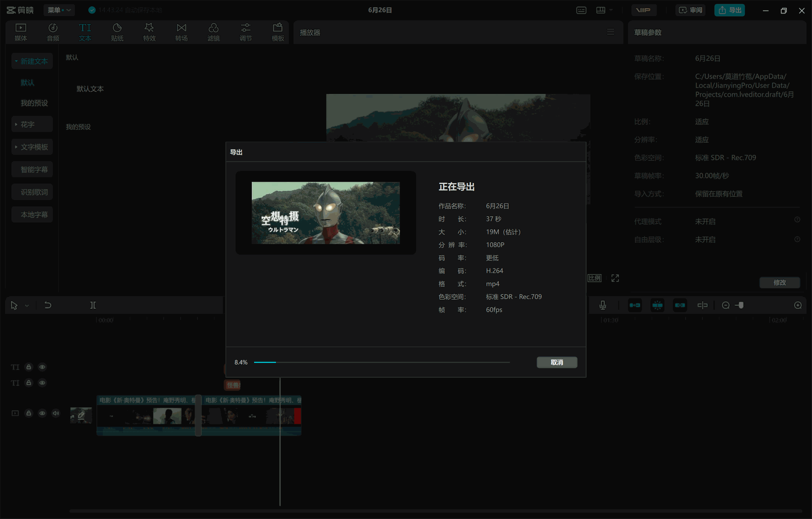Click the export progress bar
Screen dimensions: 812x519
click(x=381, y=362)
